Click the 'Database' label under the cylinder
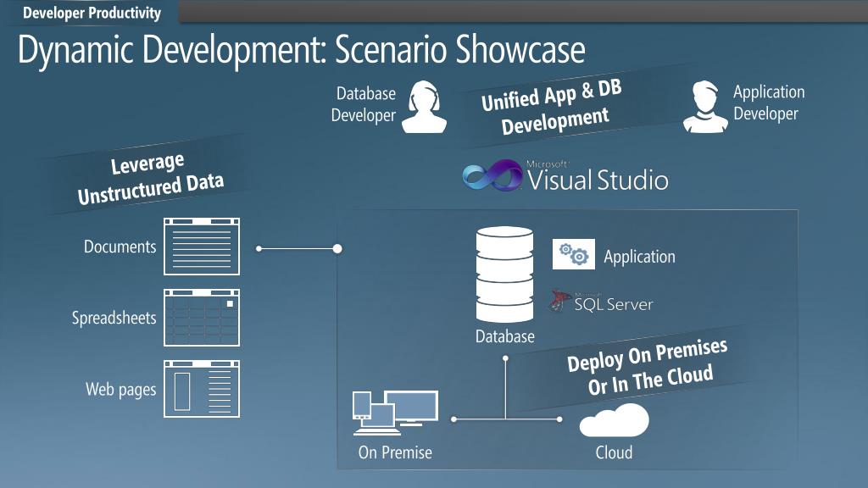 point(505,336)
